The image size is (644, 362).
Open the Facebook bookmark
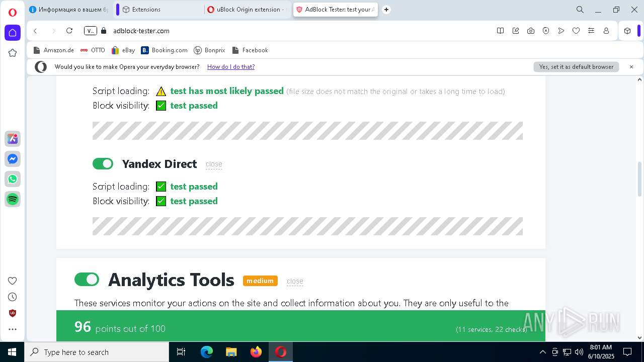point(250,50)
